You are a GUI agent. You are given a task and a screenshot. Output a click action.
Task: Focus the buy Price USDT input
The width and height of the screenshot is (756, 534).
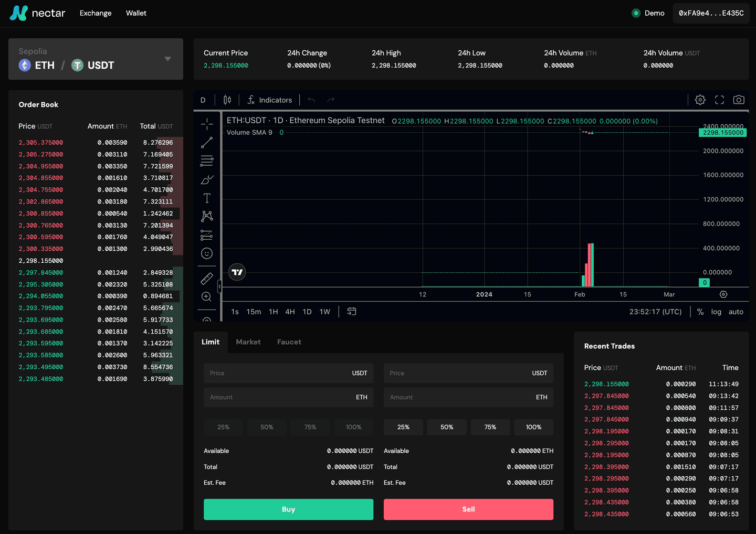point(289,373)
